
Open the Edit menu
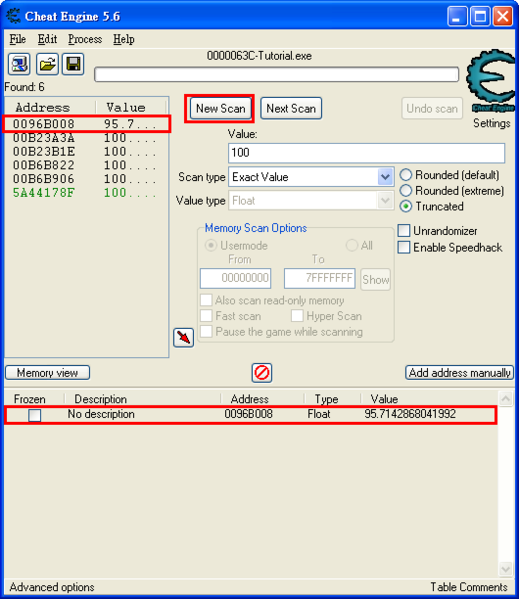tap(47, 39)
